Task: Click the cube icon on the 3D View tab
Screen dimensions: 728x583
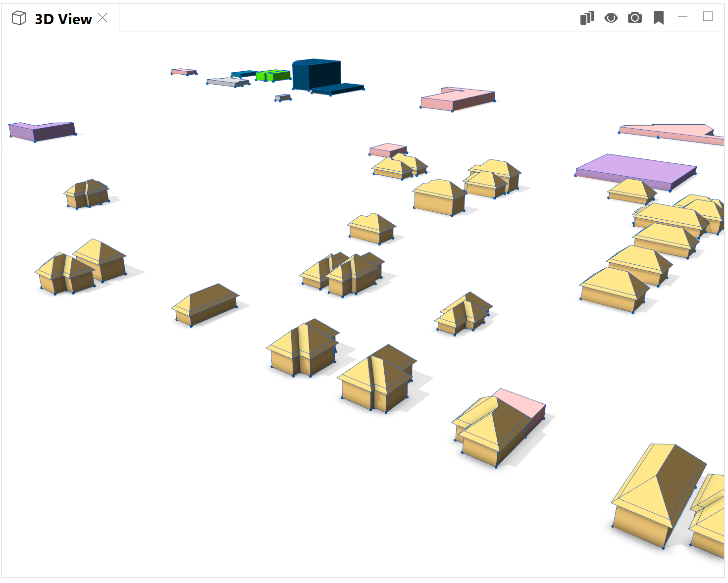Action: [x=19, y=18]
